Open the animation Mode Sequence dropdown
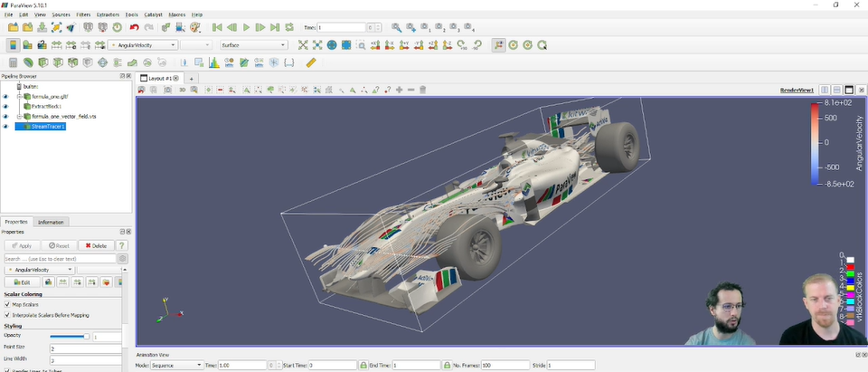 click(179, 365)
